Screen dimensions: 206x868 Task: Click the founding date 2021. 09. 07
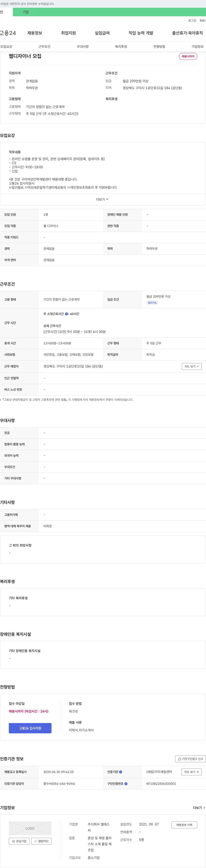pos(149,824)
